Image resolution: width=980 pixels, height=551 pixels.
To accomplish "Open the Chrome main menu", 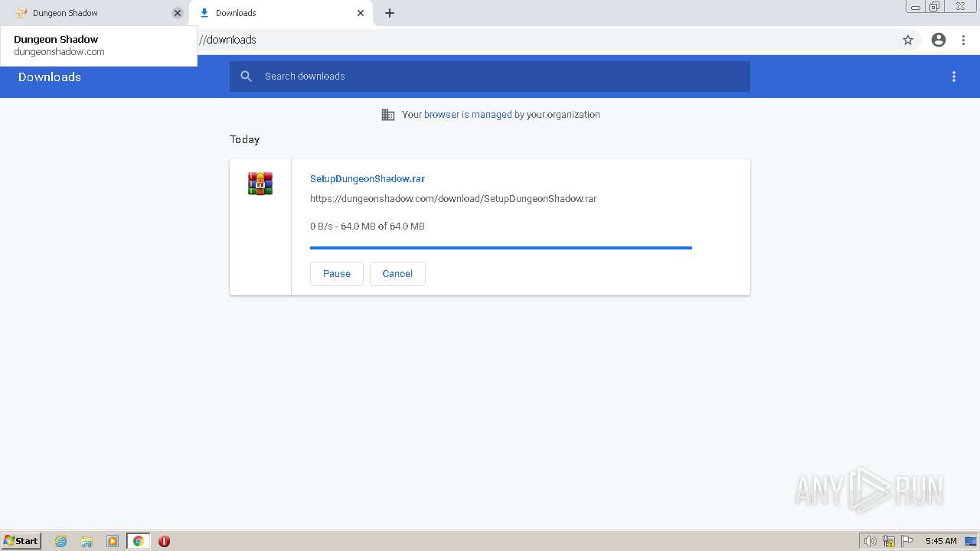I will [x=964, y=40].
